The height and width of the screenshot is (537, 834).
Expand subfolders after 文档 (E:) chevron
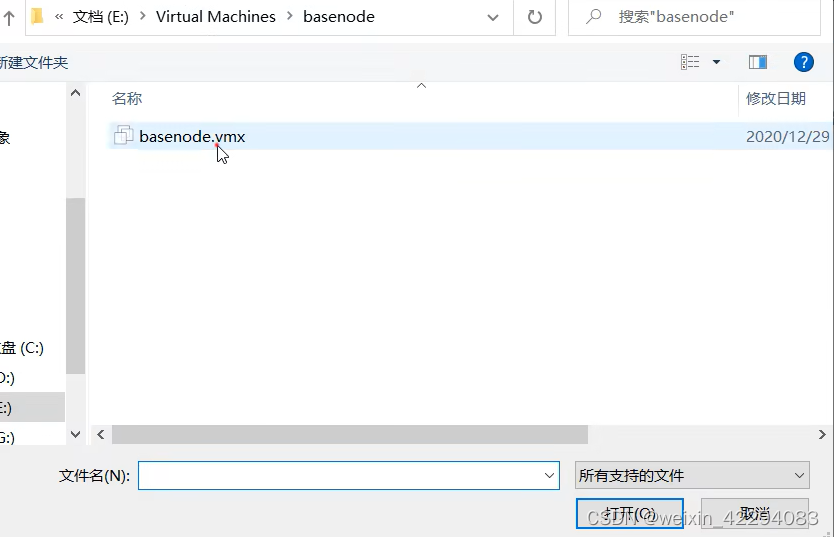[142, 16]
